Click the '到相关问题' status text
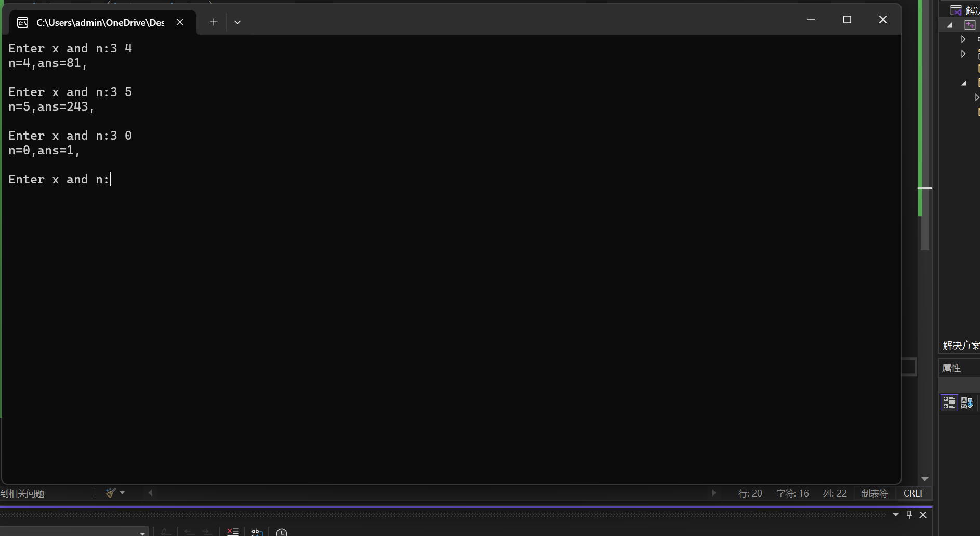 (x=22, y=493)
